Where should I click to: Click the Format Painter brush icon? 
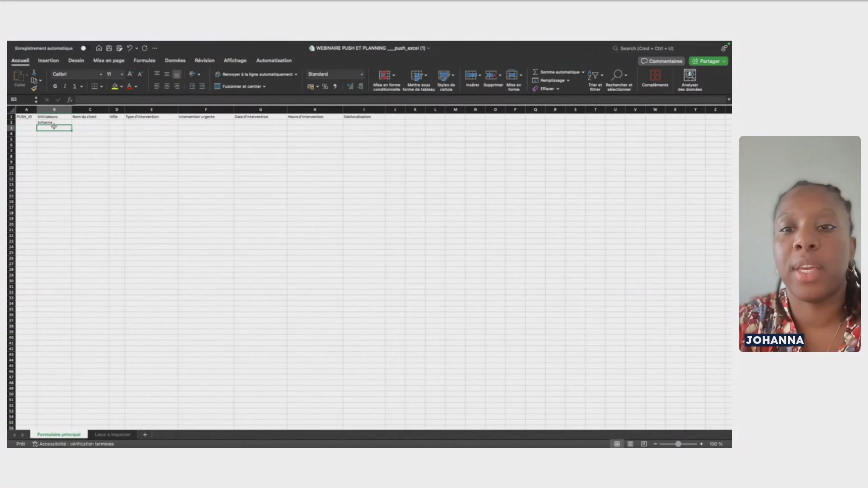(34, 89)
